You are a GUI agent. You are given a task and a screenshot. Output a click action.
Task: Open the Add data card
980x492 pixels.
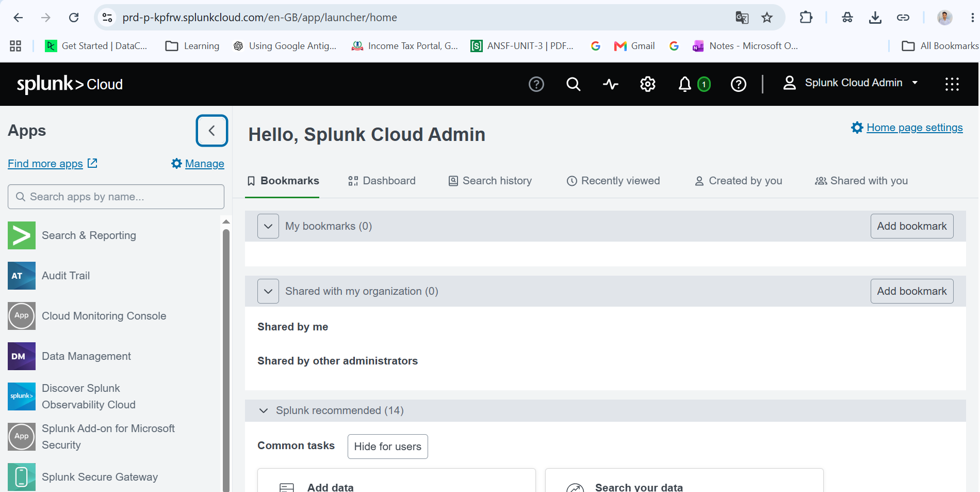click(x=397, y=481)
